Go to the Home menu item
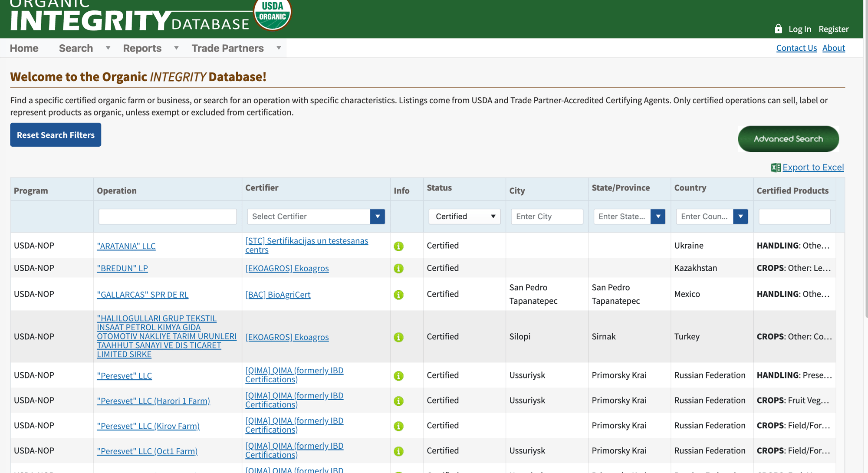 coord(24,48)
